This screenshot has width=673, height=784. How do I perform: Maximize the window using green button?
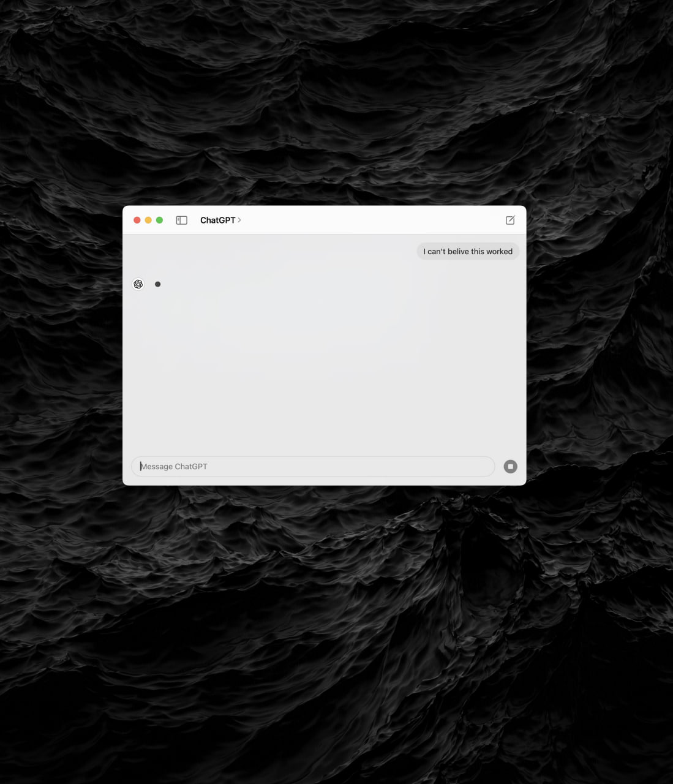click(159, 221)
